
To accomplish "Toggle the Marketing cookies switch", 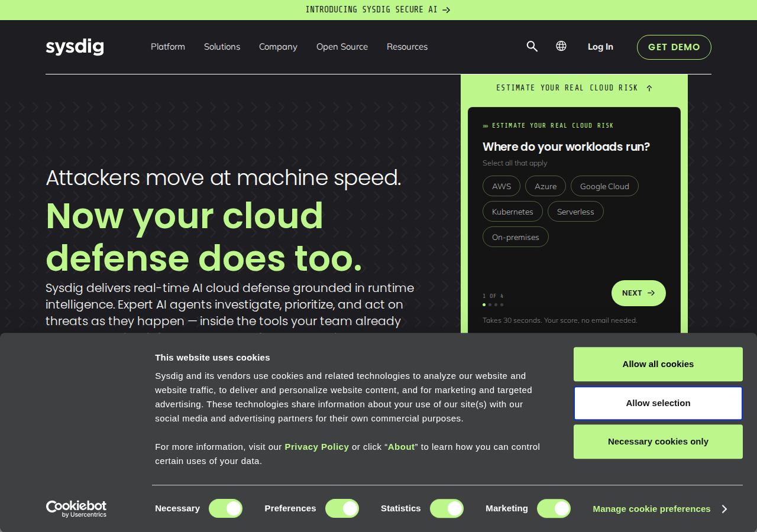I will [x=554, y=508].
